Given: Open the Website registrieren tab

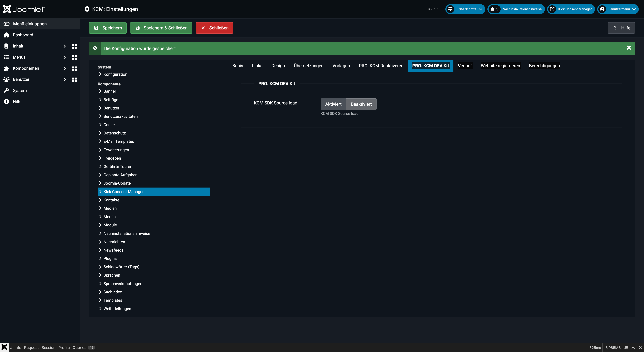Looking at the screenshot, I should click(x=500, y=66).
